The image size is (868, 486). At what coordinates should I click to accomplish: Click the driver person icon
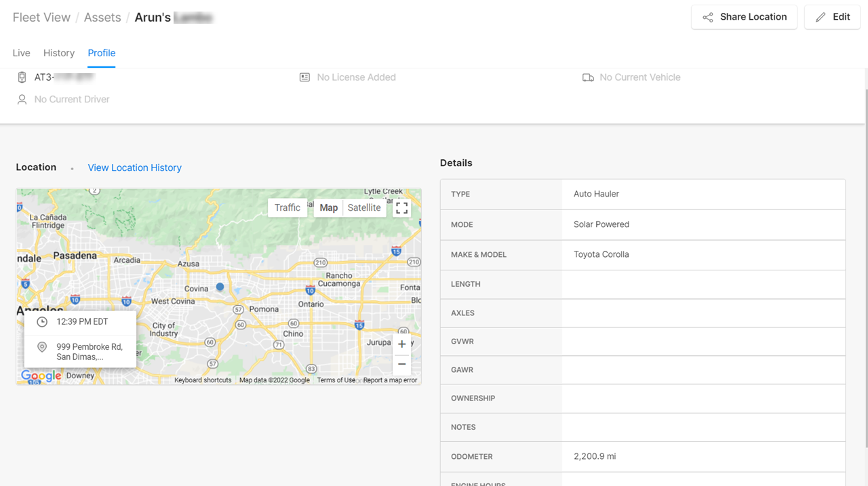point(22,100)
